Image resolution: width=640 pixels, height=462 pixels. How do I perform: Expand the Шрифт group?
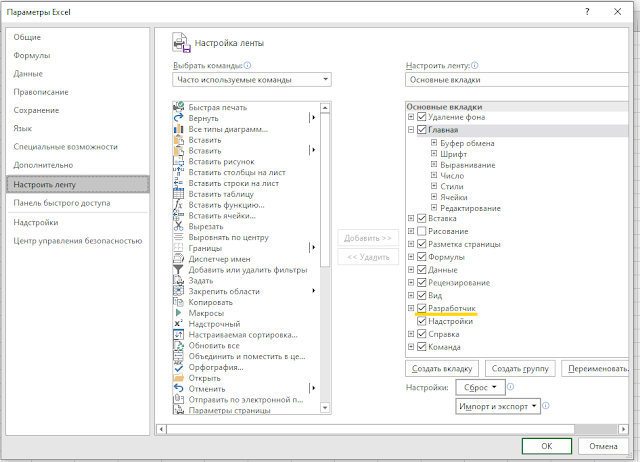[434, 153]
